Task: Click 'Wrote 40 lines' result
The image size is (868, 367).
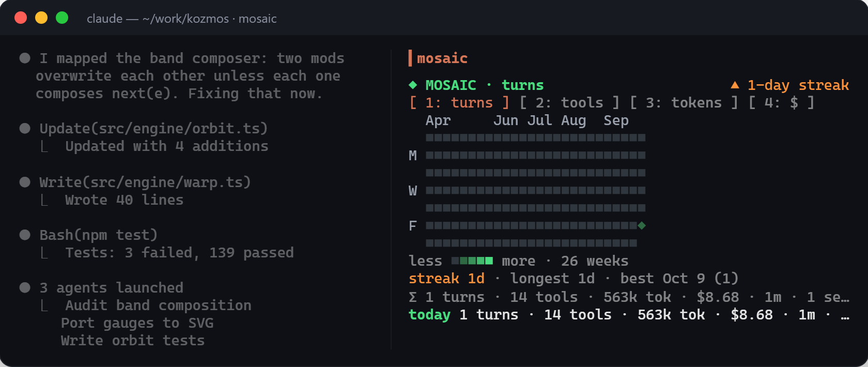Action: tap(124, 200)
